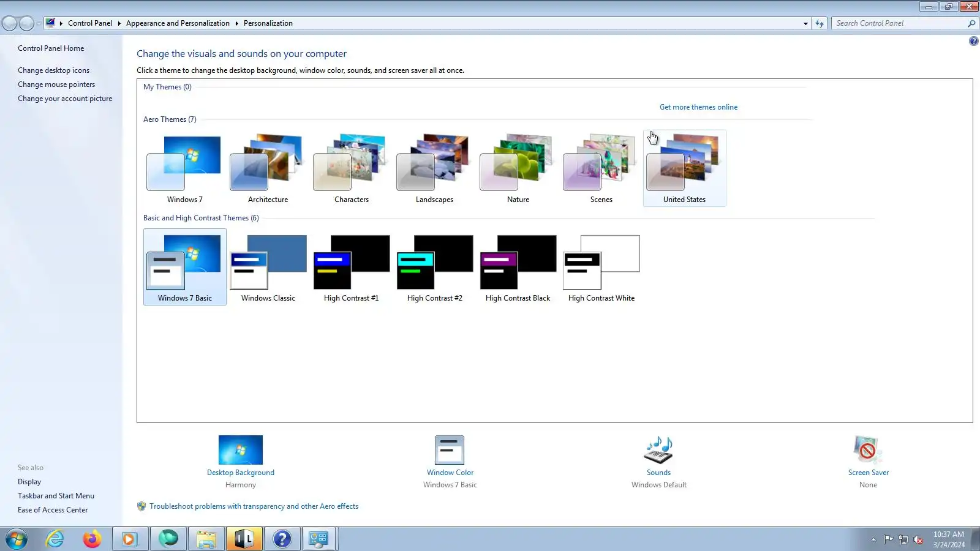The width and height of the screenshot is (980, 551).
Task: Expand the address bar history dropdown
Action: [805, 23]
